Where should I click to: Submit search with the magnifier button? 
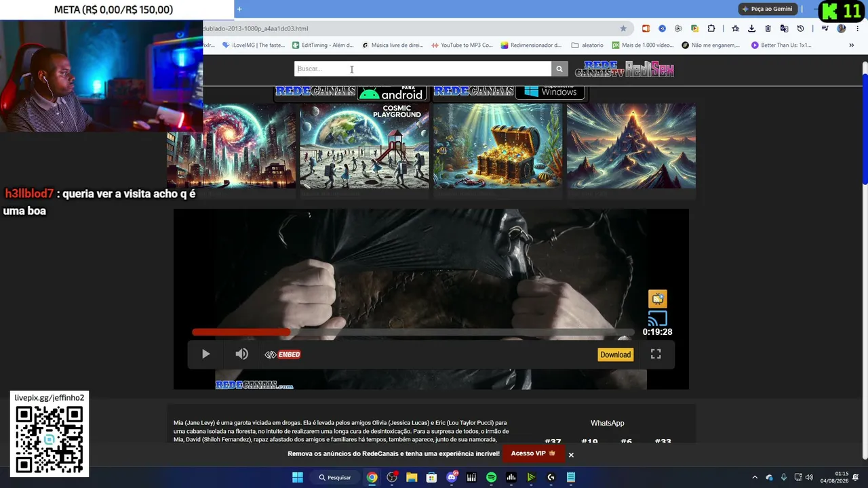coord(559,68)
